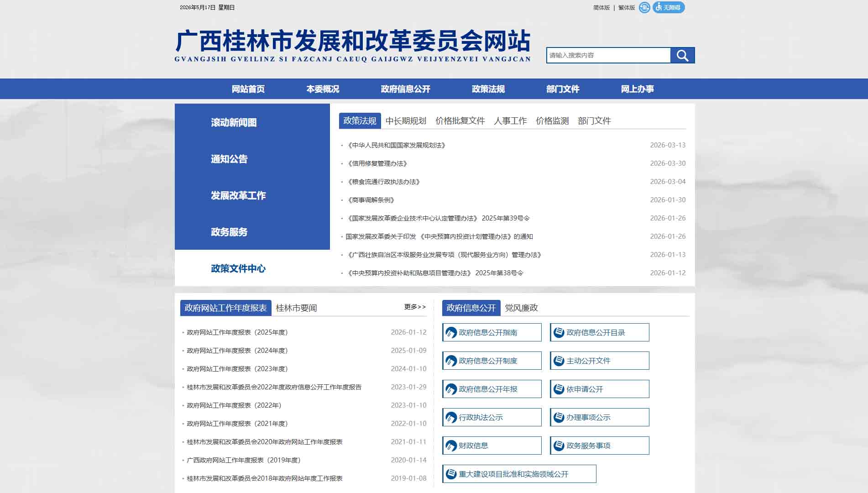Screen dimensions: 868x493
Task: Open 部门文件 in the top navigation bar
Action: click(x=563, y=89)
